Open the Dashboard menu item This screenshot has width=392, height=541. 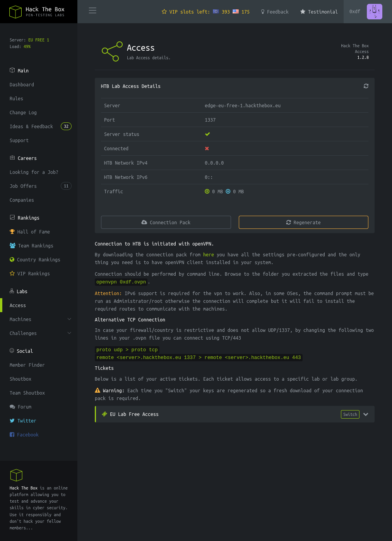(22, 85)
